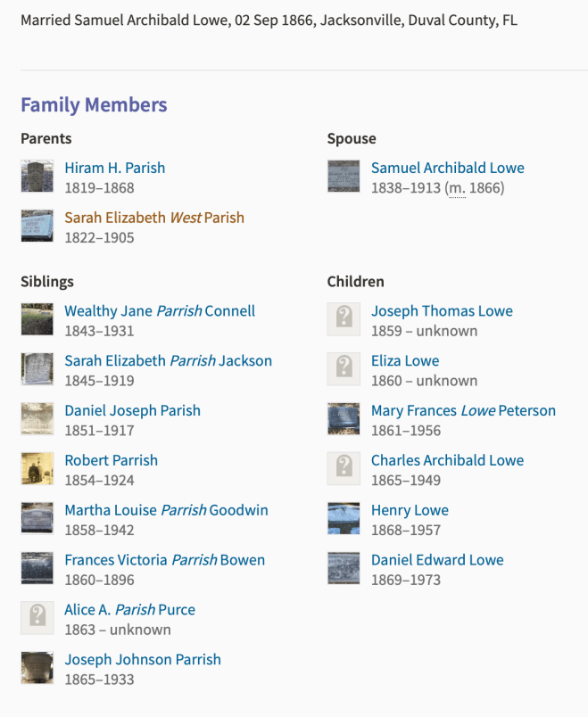Screen dimensions: 588x717
Task: Click Alice A. Parish Purce placeholder icon
Action: coord(37,618)
